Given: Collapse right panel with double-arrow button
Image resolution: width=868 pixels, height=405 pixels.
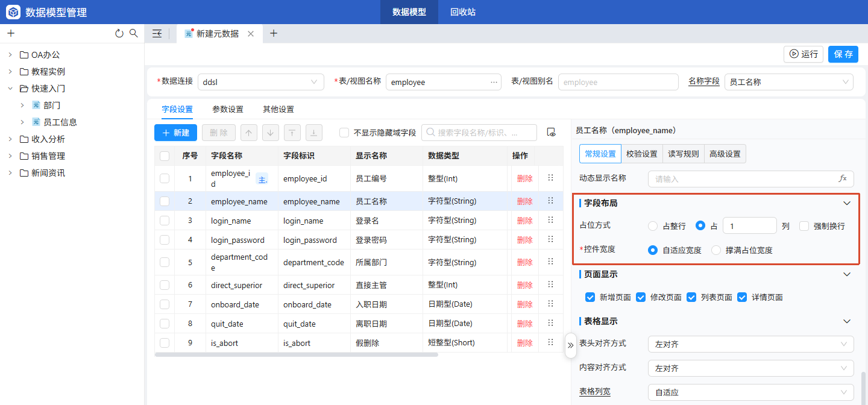Looking at the screenshot, I should 570,345.
